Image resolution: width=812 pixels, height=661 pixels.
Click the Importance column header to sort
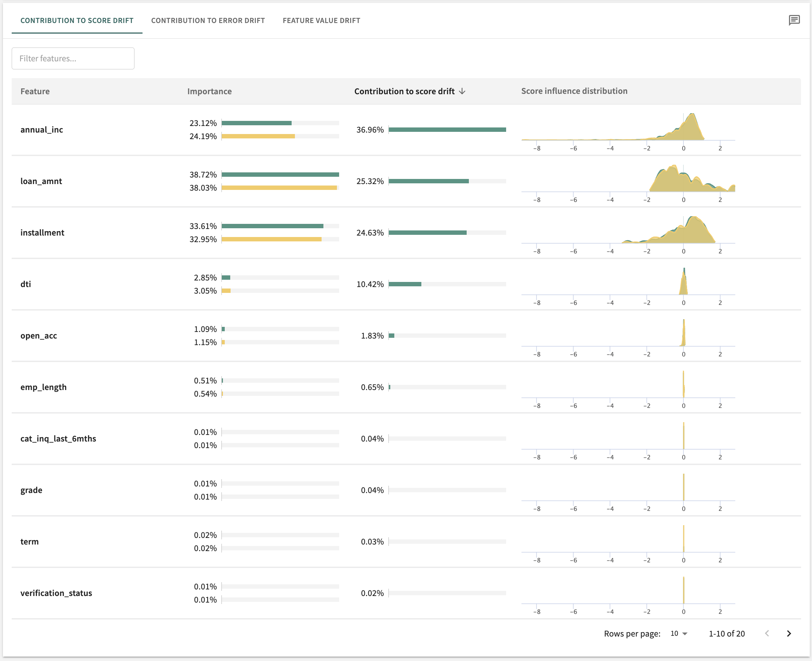click(208, 91)
